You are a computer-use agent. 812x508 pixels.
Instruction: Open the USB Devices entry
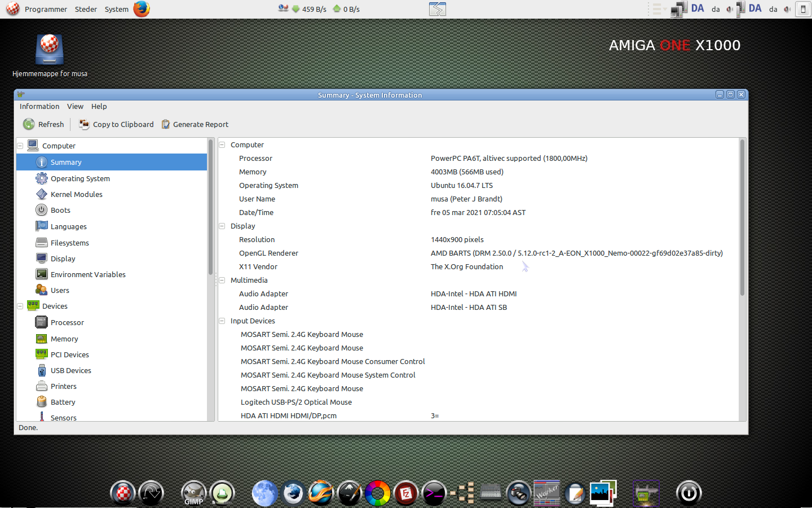coord(70,370)
